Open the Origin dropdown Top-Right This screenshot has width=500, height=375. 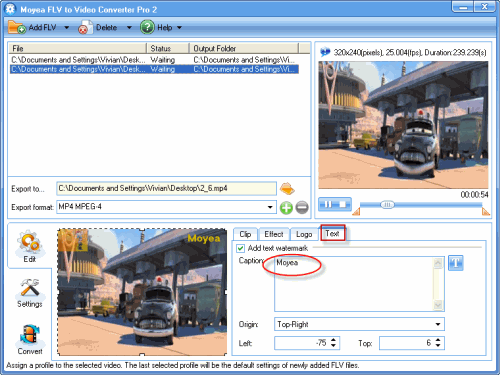359,324
